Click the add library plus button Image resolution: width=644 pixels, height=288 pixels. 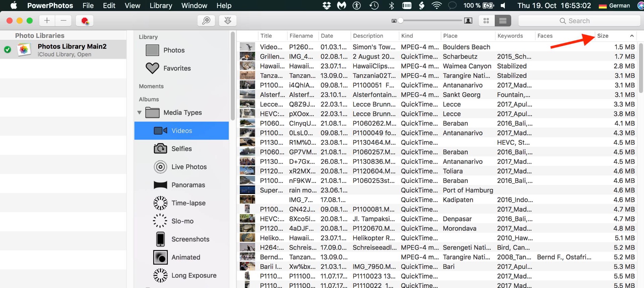pyautogui.click(x=47, y=20)
